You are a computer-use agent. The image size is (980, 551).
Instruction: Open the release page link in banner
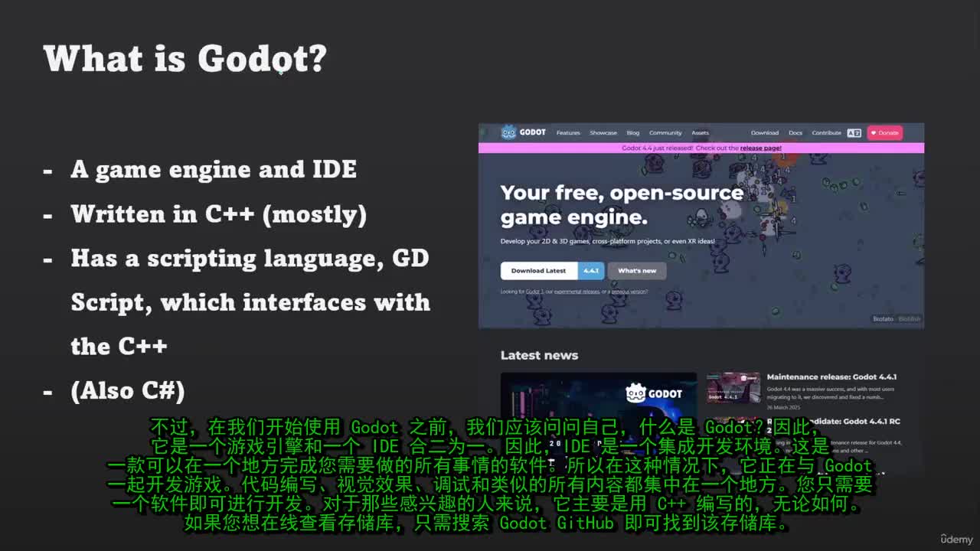pos(761,148)
